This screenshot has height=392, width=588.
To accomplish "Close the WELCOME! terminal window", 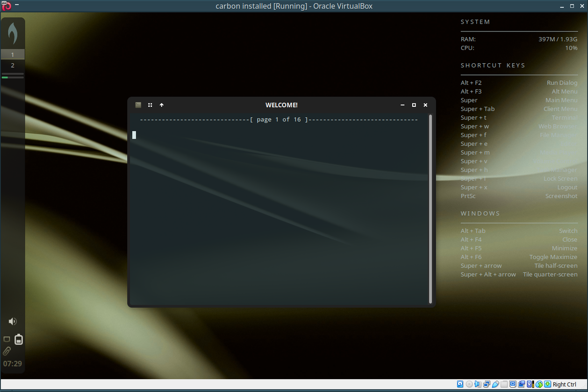I will tap(425, 105).
